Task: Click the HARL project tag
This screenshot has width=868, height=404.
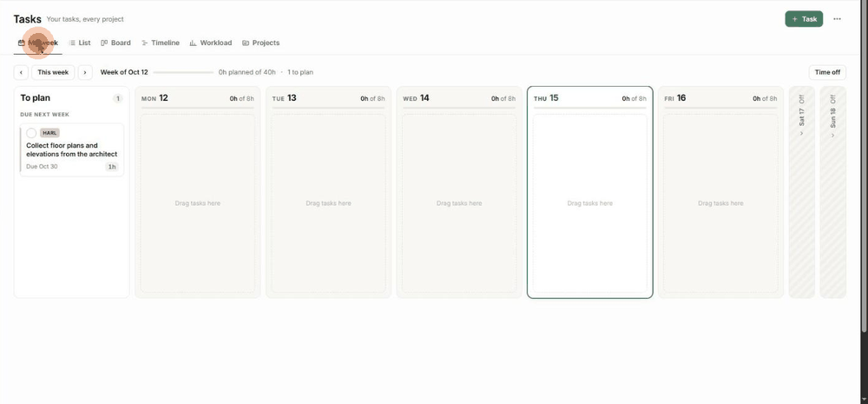Action: pyautogui.click(x=49, y=133)
